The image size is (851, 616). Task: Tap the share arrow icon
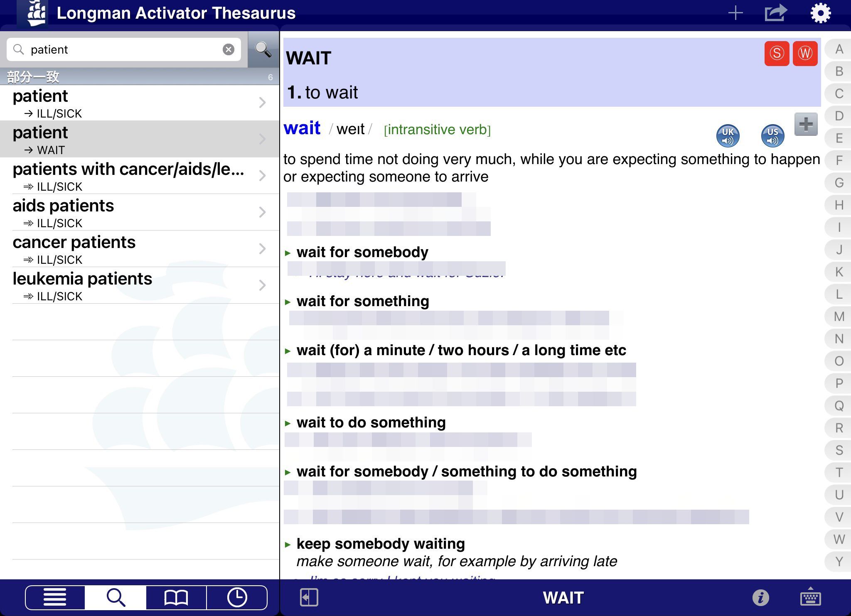click(x=776, y=13)
